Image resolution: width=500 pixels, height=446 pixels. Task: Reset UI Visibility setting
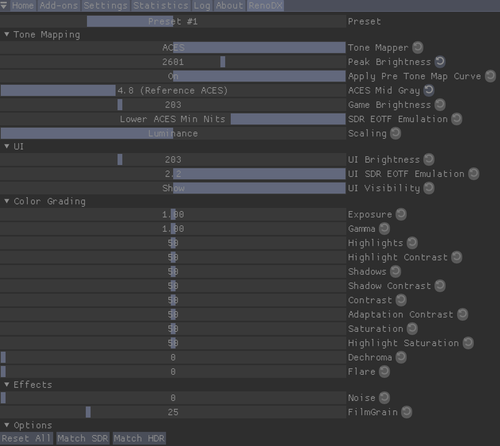coord(429,188)
